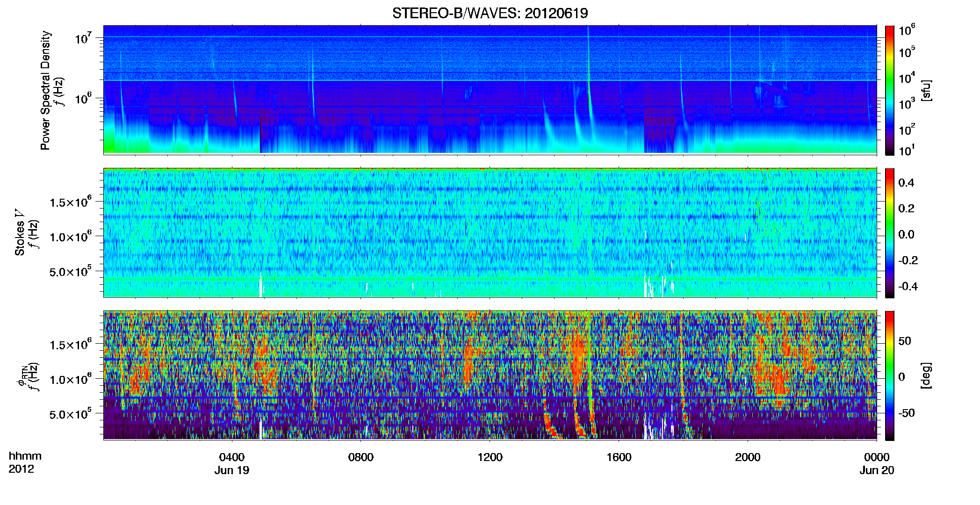
Task: Click the Jun 20 date label
Action: click(x=877, y=470)
